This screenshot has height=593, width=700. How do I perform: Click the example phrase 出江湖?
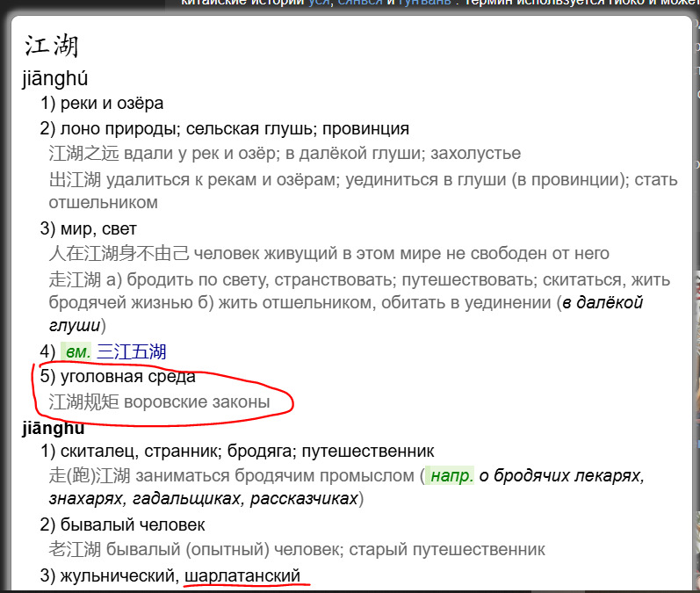(x=76, y=179)
